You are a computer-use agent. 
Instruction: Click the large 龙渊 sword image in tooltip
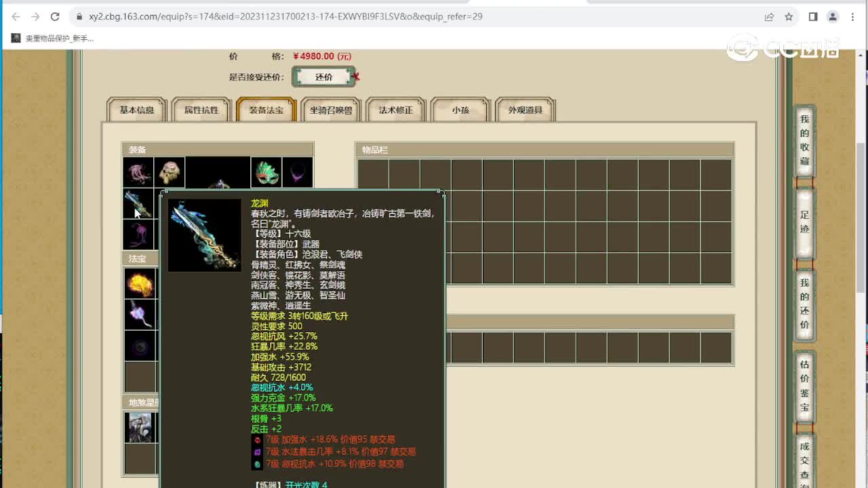pos(205,235)
